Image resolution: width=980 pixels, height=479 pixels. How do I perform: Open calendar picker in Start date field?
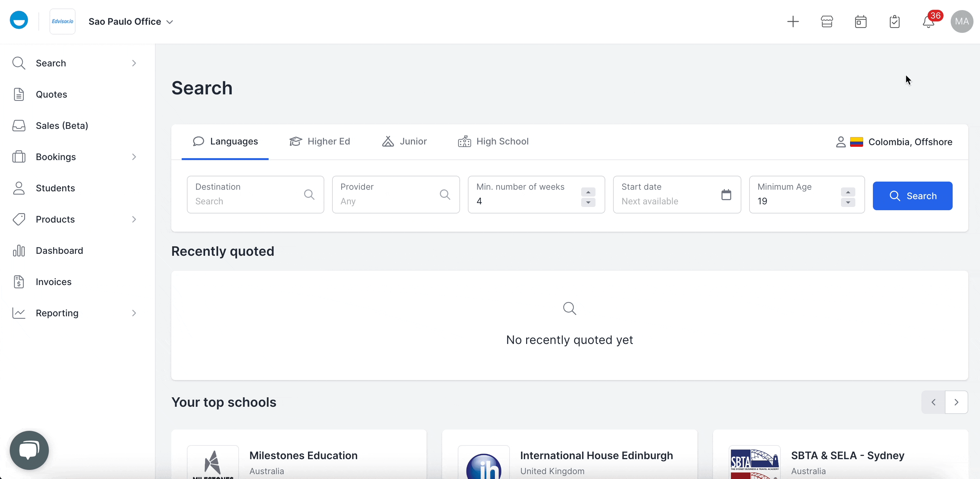click(726, 195)
